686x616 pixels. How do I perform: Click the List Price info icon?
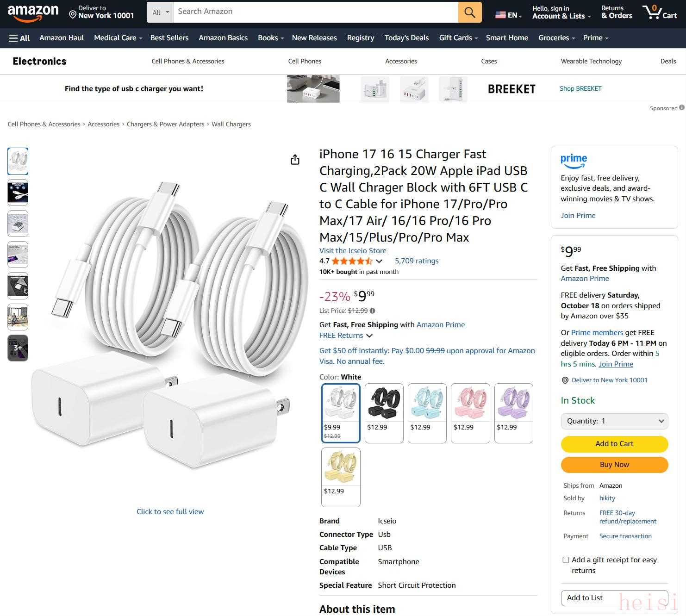click(x=373, y=311)
